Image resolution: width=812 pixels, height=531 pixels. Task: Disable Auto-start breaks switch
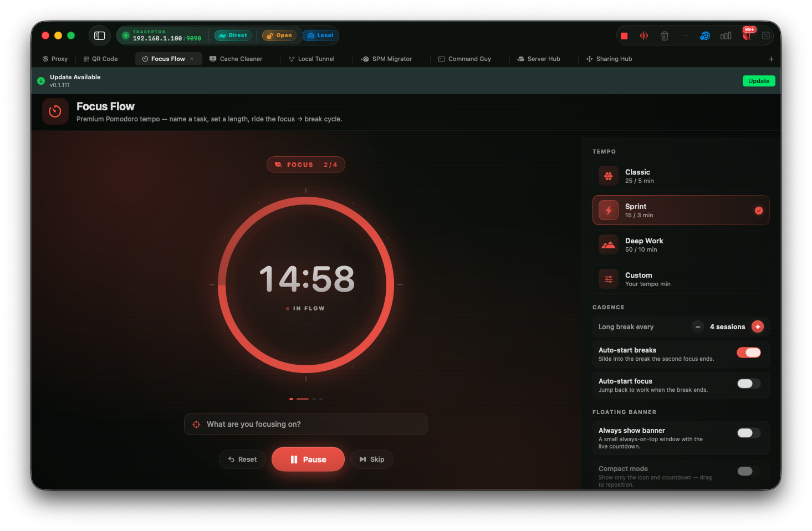[x=749, y=353]
